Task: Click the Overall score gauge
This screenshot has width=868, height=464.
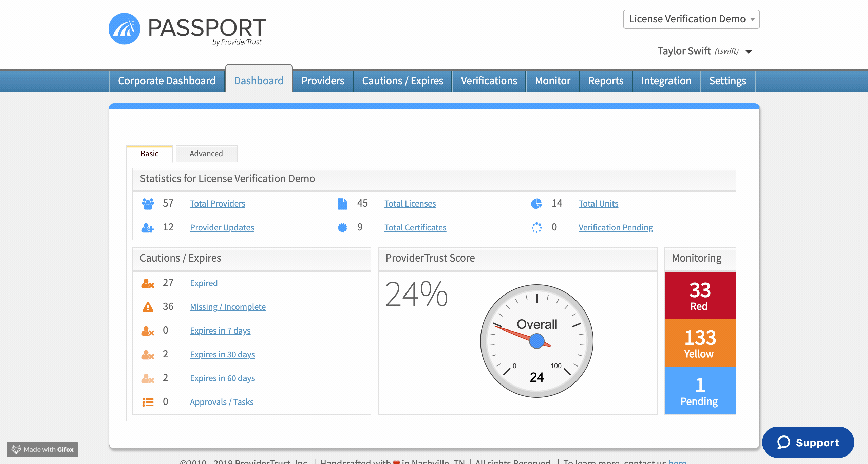Action: pyautogui.click(x=537, y=341)
